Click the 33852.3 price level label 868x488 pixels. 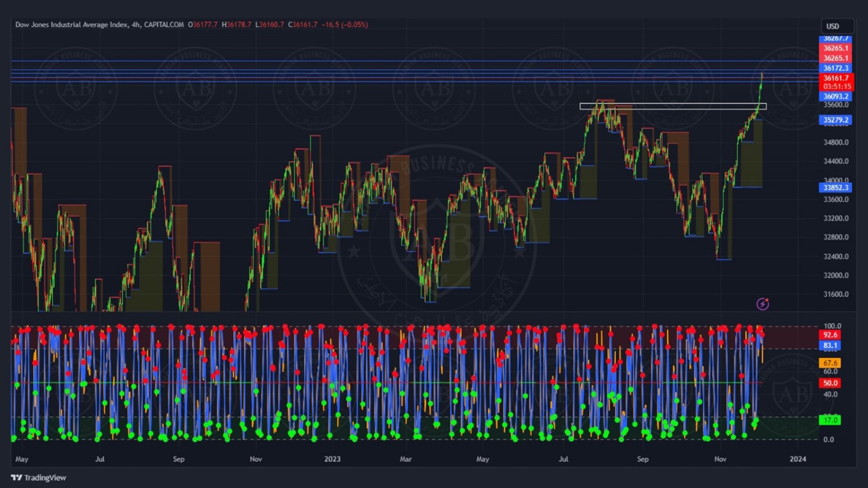[x=836, y=188]
